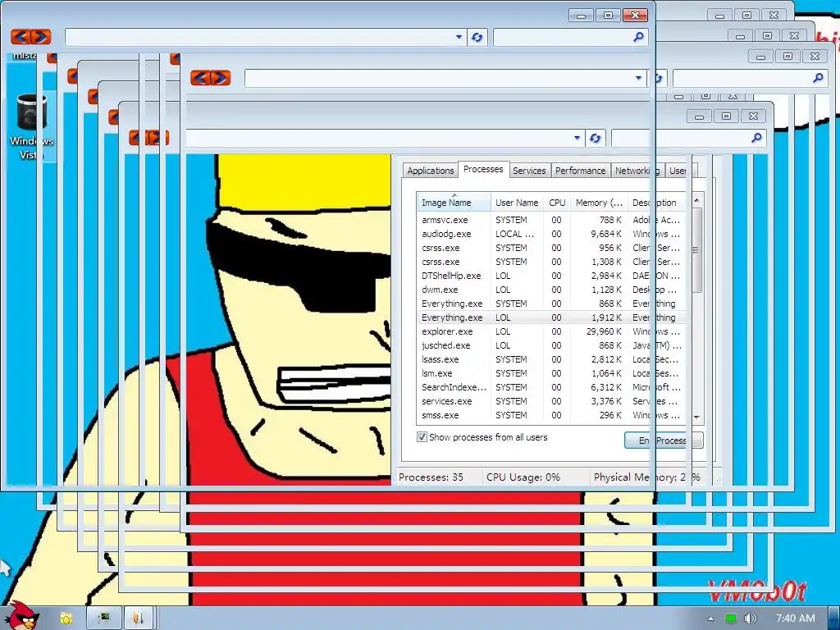
Task: Switch to the Performance tab
Action: 580,171
